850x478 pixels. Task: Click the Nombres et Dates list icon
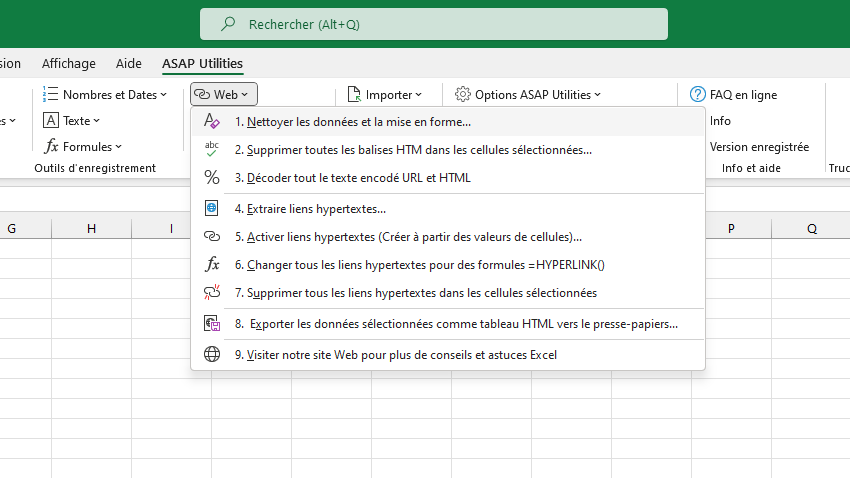coord(50,94)
